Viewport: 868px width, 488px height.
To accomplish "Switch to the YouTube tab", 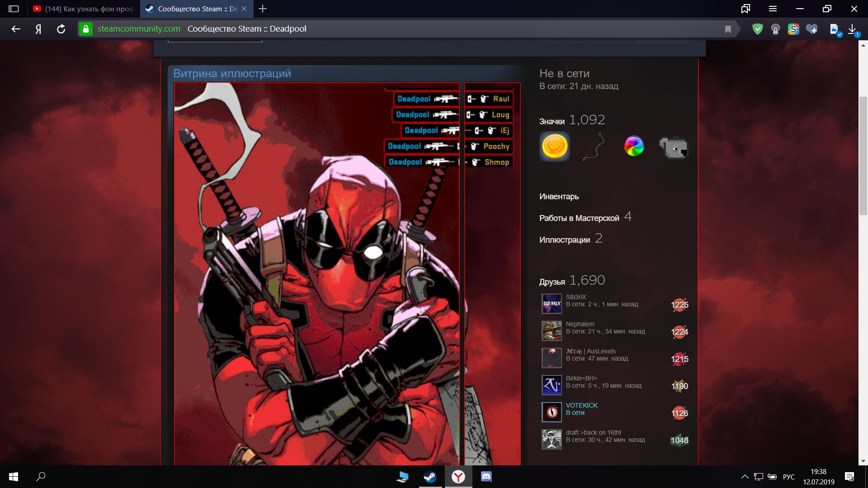I will pos(84,9).
